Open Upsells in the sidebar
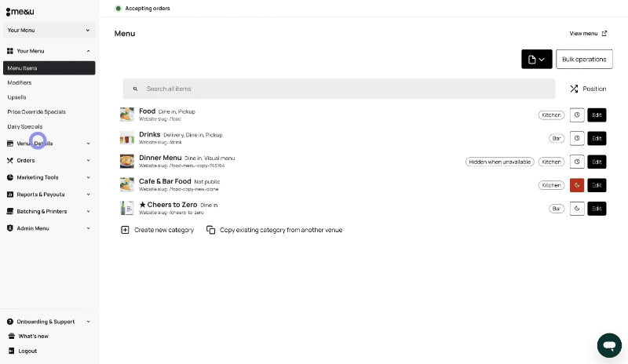Viewport: 628px width, 364px height. [x=16, y=97]
